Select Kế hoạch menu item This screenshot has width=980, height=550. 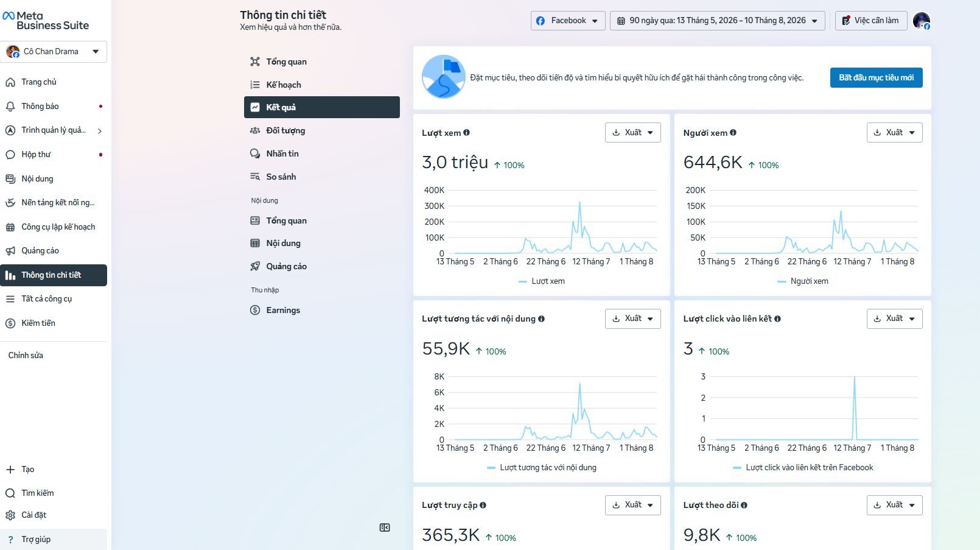[322, 85]
